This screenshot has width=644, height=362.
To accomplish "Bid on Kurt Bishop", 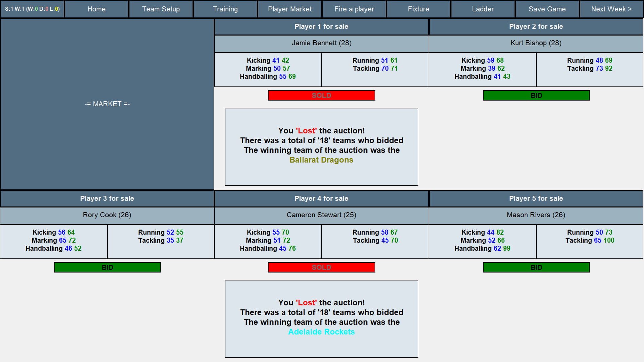I will pos(536,95).
